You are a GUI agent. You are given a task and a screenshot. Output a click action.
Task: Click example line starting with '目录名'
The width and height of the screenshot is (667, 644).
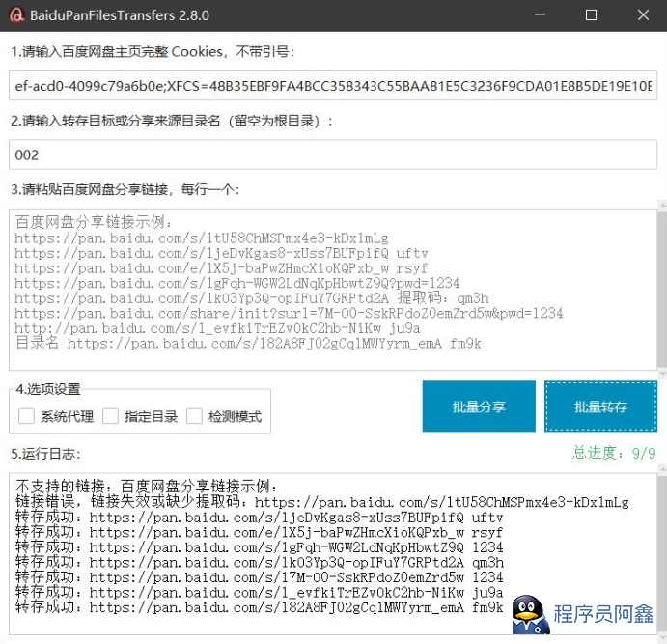[x=248, y=343]
